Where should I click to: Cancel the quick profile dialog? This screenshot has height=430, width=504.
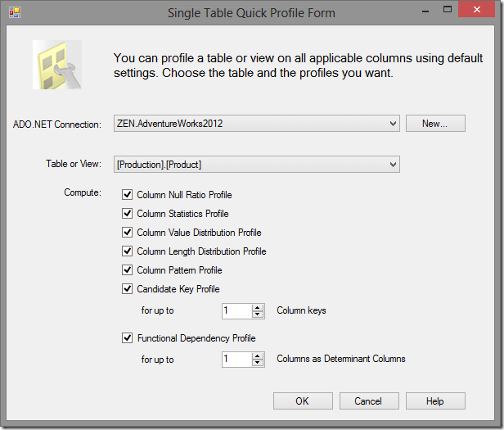tap(368, 401)
